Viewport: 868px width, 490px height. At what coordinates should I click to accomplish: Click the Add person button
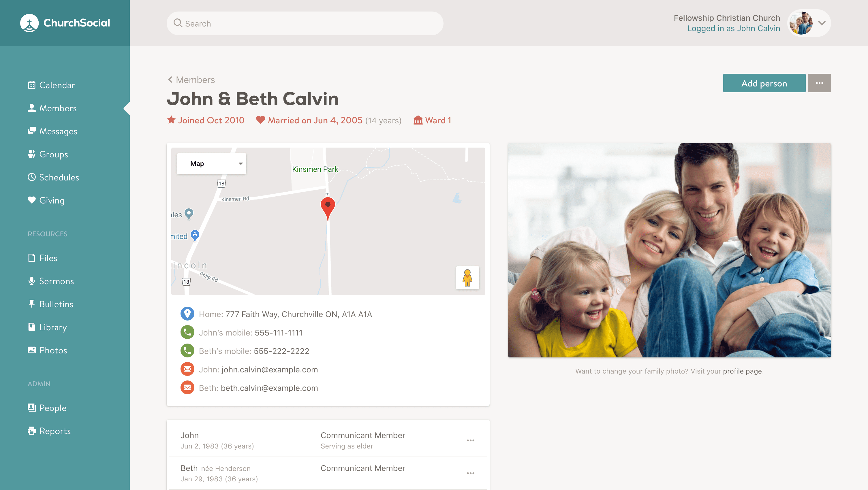point(764,83)
